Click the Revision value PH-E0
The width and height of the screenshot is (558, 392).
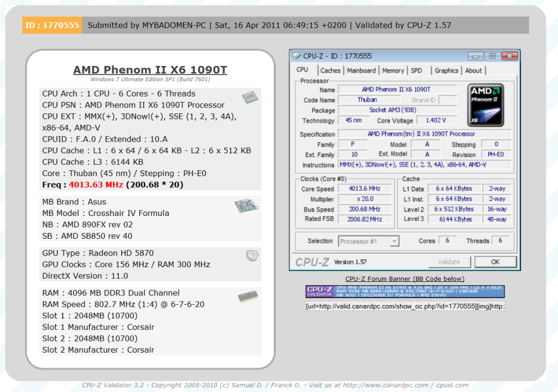[496, 154]
